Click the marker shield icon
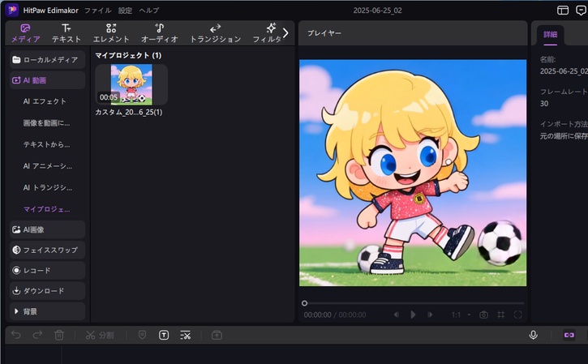This screenshot has height=364, width=588. point(142,335)
